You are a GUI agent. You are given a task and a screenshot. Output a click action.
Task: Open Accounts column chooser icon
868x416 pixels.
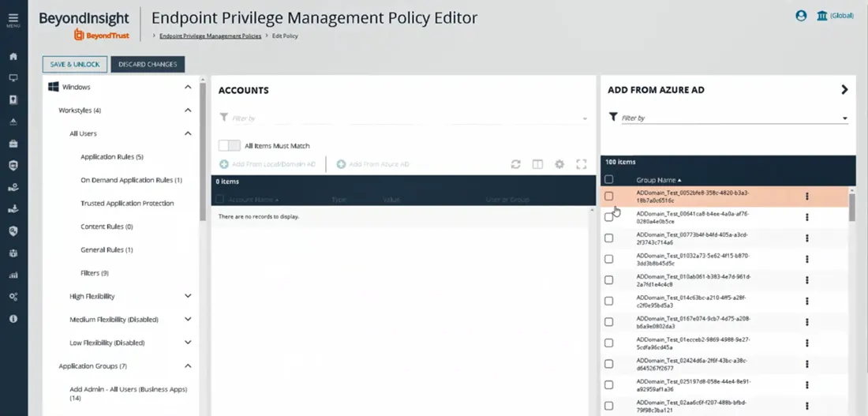point(537,164)
